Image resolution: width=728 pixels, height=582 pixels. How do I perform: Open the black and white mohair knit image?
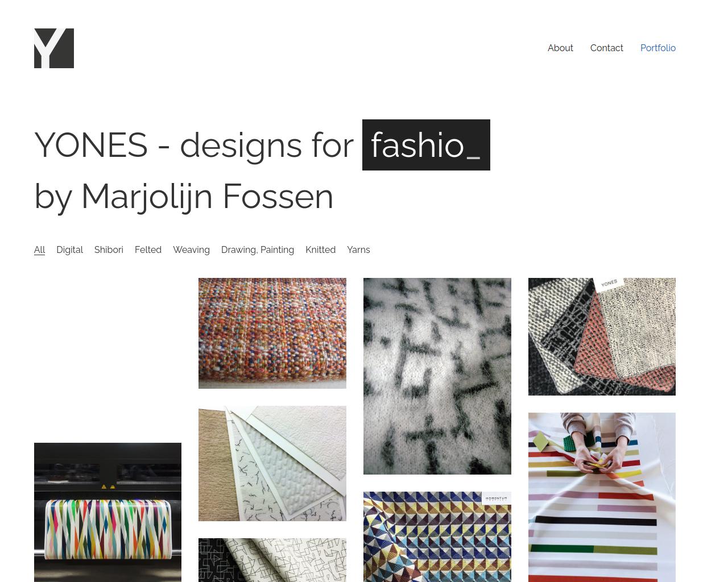[437, 376]
